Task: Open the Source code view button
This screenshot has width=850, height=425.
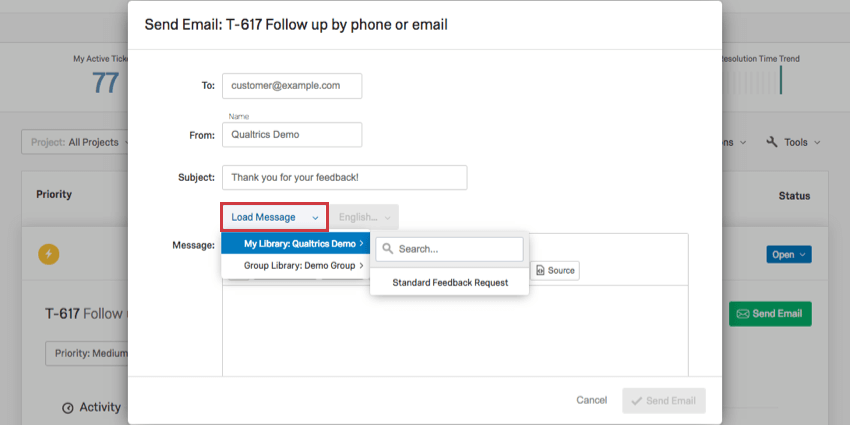Action: click(555, 271)
